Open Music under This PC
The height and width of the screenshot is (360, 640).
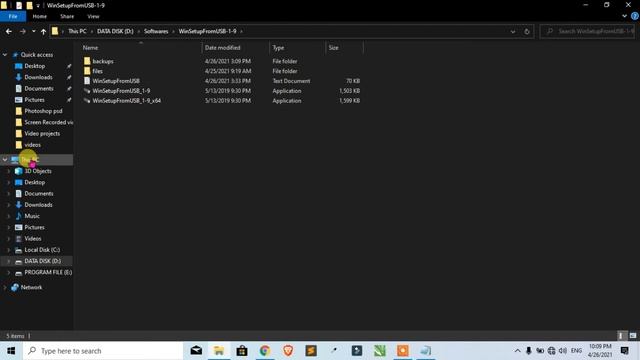tap(32, 216)
